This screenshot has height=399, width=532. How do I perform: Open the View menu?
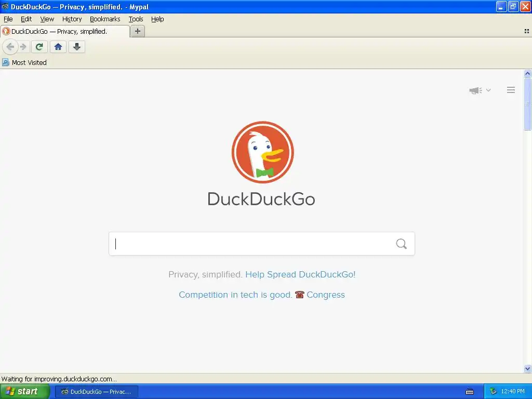[47, 19]
